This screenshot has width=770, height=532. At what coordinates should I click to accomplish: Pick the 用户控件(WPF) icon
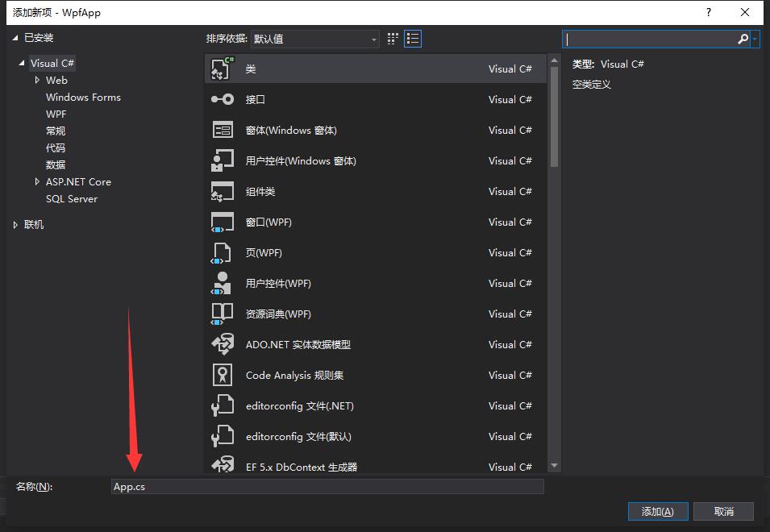(x=221, y=284)
